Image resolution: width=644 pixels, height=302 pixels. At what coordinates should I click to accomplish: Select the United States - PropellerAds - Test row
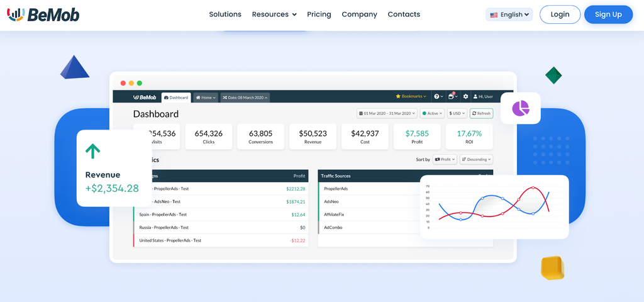click(x=221, y=240)
